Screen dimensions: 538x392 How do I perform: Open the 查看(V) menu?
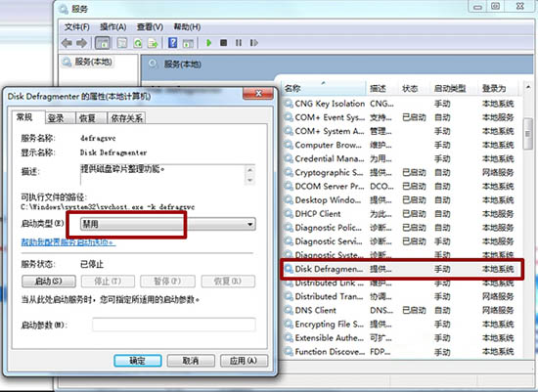[150, 26]
